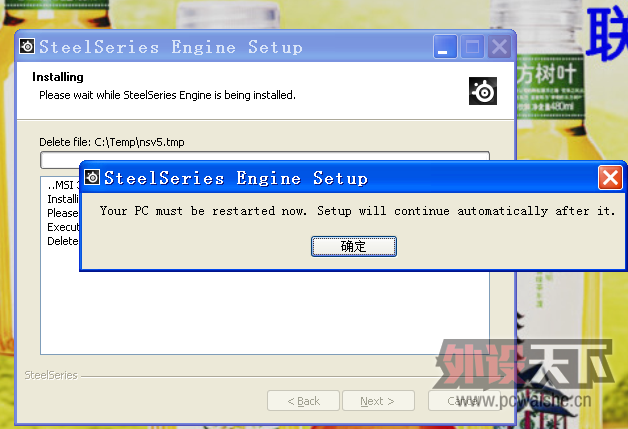Click SteelSeries logo in installer header
Screen dimensions: 628x429
click(x=483, y=91)
